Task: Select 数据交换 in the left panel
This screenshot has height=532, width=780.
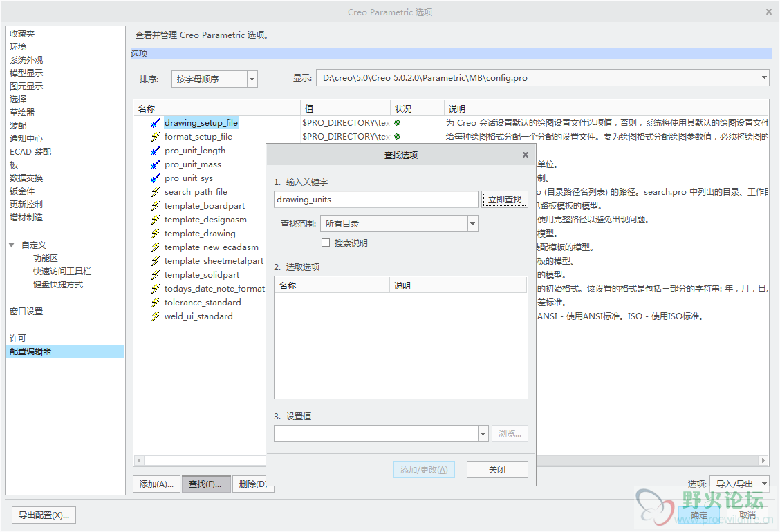Action: tap(26, 178)
